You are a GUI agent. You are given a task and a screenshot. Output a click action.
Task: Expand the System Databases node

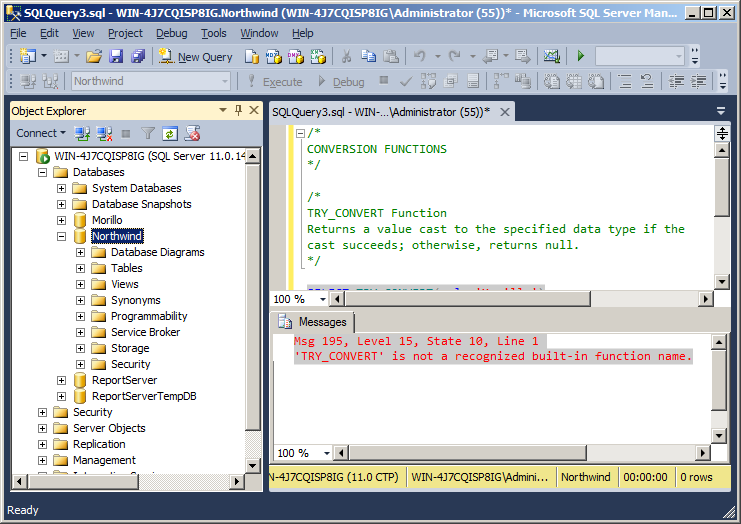click(x=61, y=188)
